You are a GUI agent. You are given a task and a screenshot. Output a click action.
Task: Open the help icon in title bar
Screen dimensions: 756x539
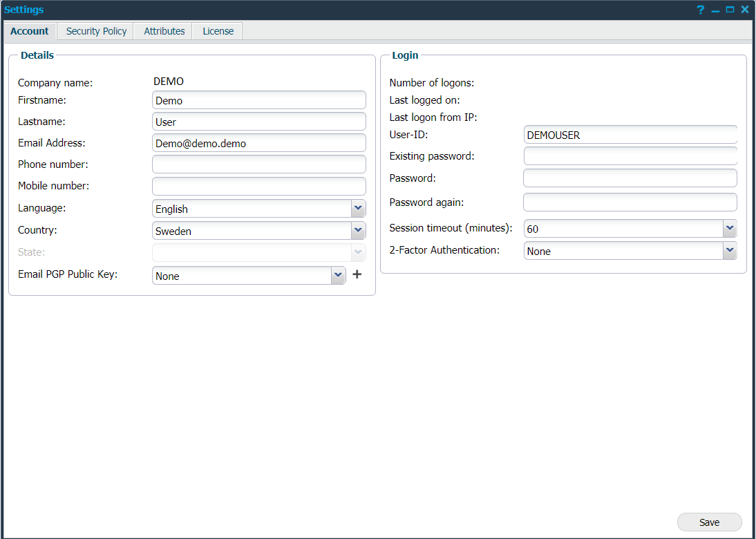click(700, 10)
